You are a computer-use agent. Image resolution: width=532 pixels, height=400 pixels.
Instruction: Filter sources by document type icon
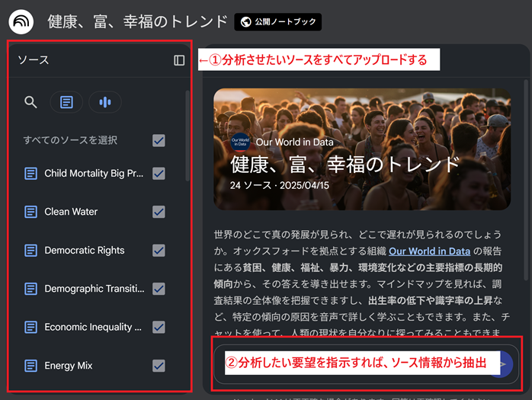(x=66, y=102)
